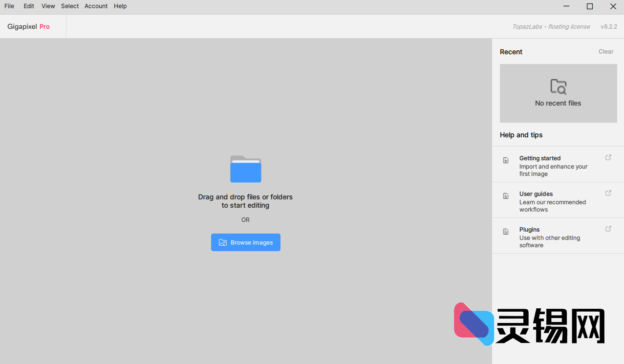Screen dimensions: 624x364
Task: Open the Select menu
Action: [70, 6]
